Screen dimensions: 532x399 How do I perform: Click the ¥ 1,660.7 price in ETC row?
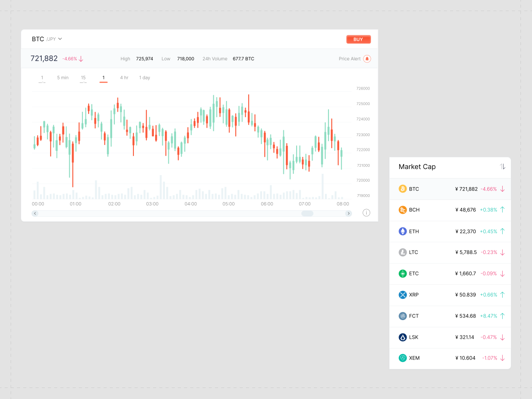465,274
